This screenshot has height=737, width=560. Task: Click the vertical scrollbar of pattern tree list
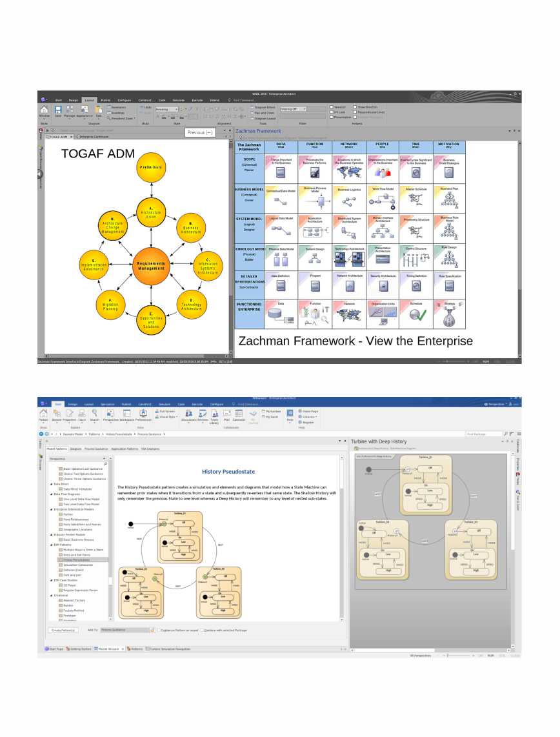110,539
